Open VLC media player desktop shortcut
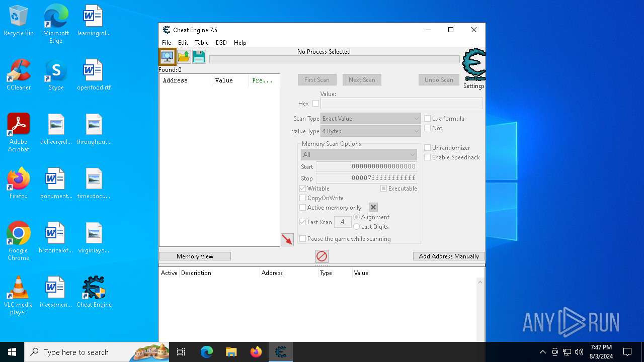Screen dimensions: 644x362 [x=19, y=296]
